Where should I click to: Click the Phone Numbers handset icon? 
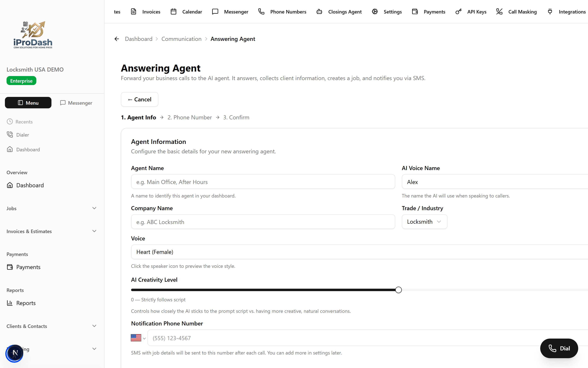pos(261,11)
